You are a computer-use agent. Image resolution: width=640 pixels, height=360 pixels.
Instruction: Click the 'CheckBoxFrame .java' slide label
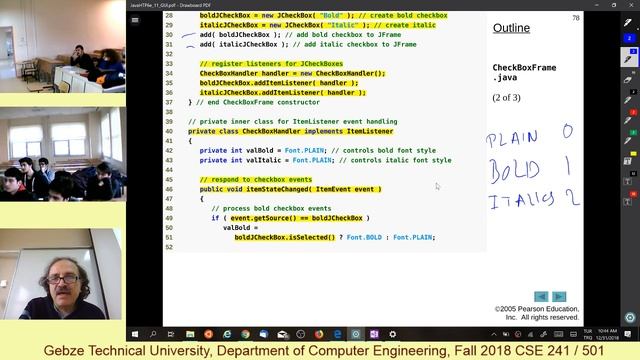point(524,72)
